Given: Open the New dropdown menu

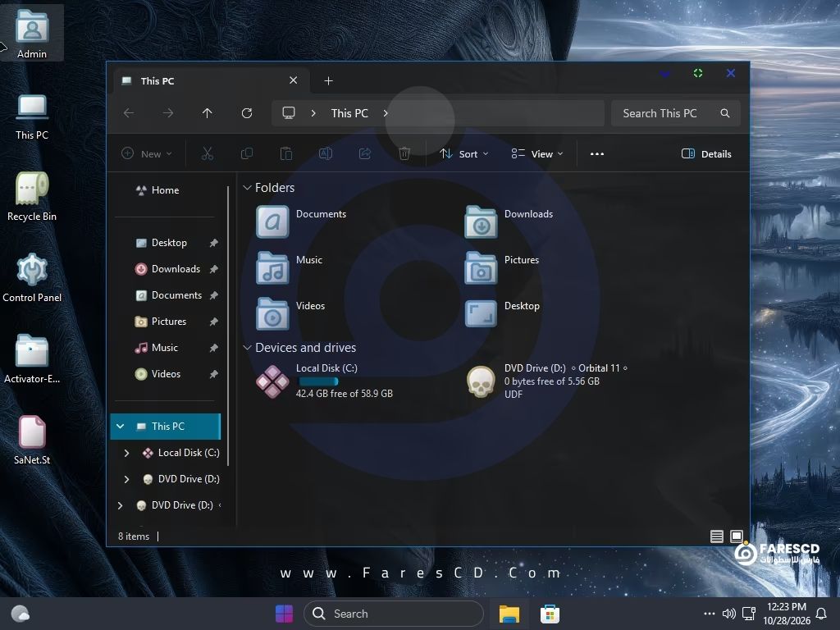Looking at the screenshot, I should point(147,153).
